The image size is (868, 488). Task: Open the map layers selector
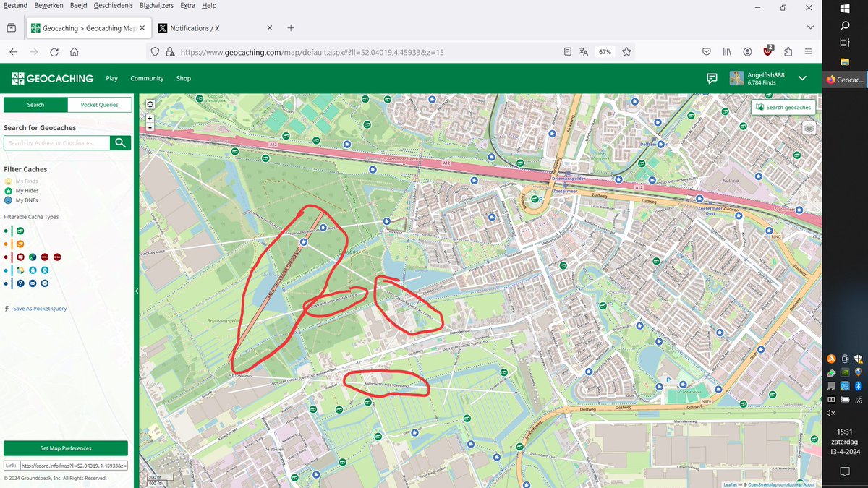point(809,128)
